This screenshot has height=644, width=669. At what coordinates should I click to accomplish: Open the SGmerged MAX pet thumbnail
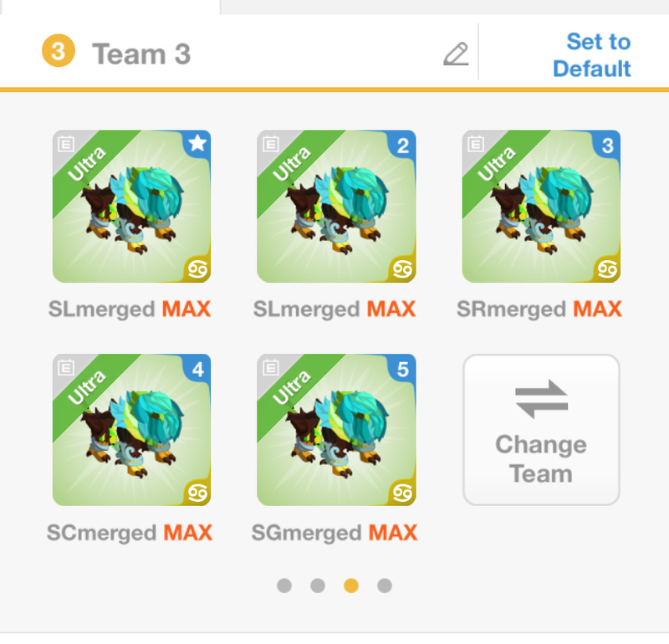point(336,430)
